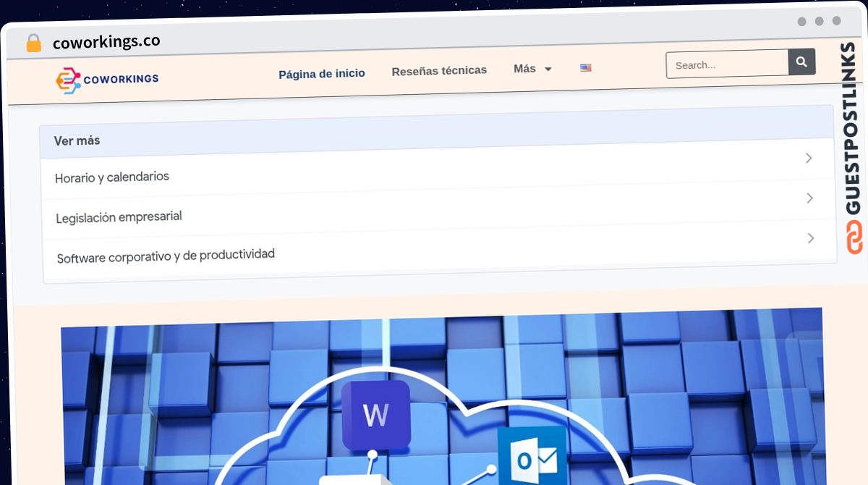The width and height of the screenshot is (868, 485).
Task: Expand the Legislación empresarial chevron
Action: point(810,198)
